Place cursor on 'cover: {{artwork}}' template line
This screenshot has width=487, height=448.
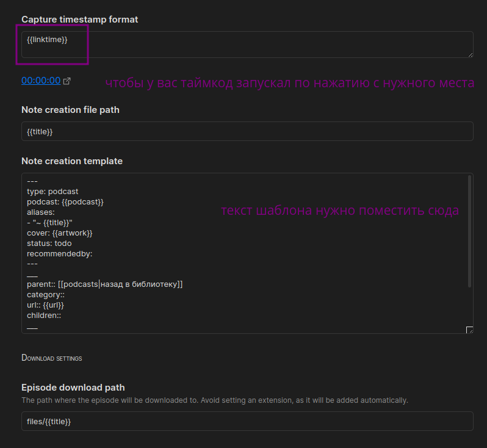click(60, 233)
